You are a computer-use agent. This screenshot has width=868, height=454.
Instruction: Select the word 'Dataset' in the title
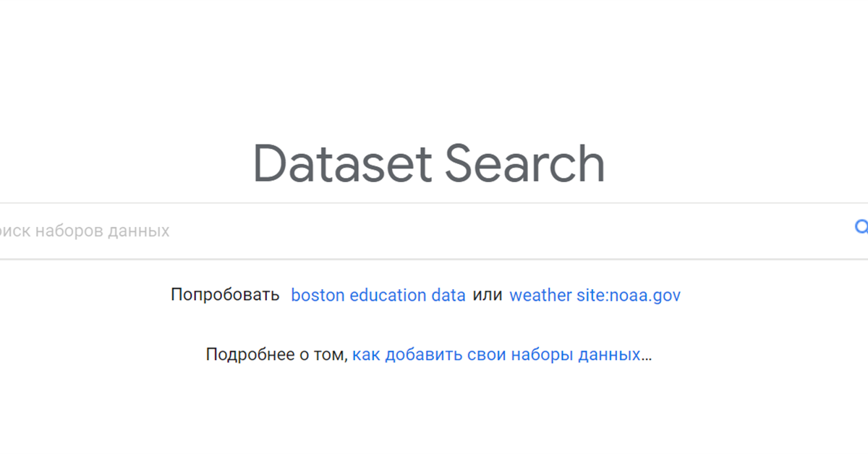coord(341,164)
